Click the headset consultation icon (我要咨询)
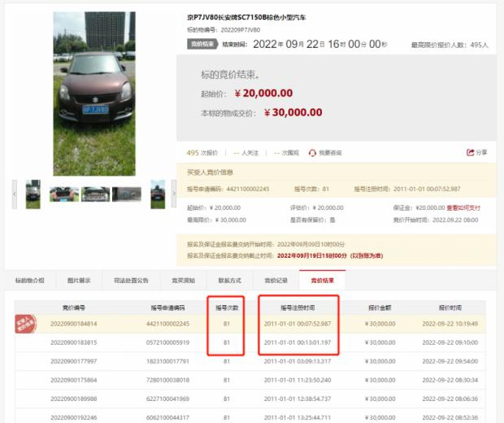 coord(312,153)
